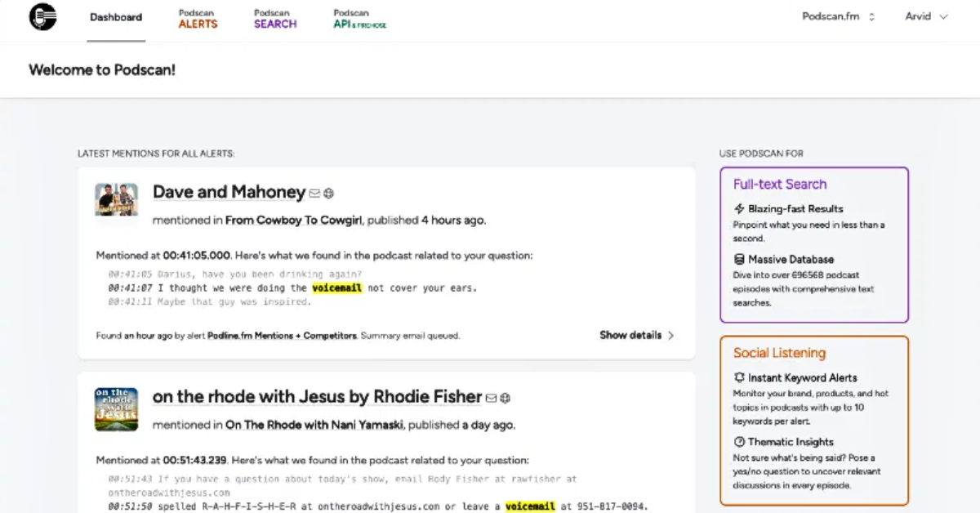Click transcript line 'Maybe that guy was inspired.'
Screen dimensions: 980x513
pos(234,302)
